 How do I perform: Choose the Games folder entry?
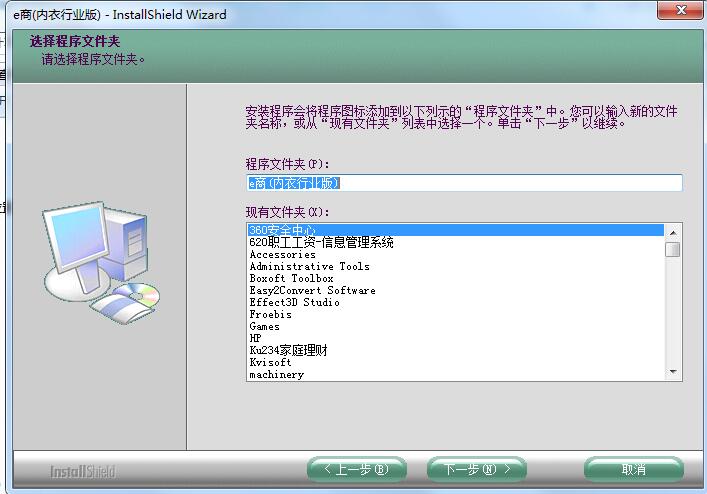[455, 326]
